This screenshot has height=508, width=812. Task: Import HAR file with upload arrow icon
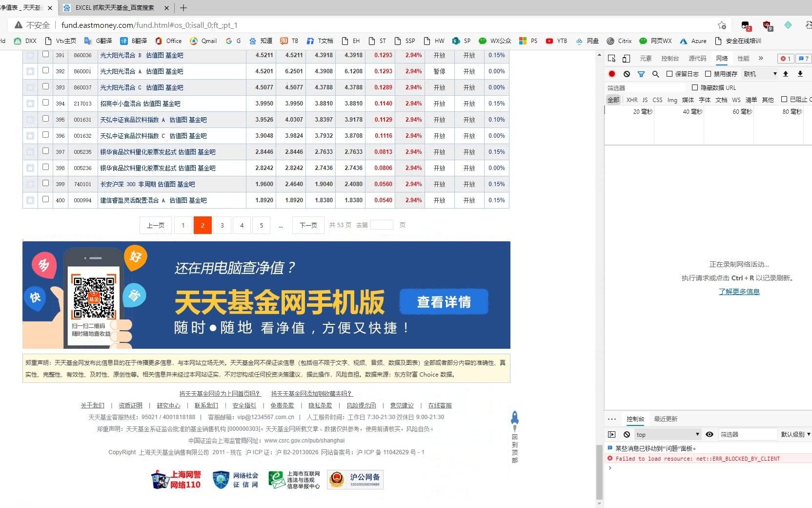[786, 74]
